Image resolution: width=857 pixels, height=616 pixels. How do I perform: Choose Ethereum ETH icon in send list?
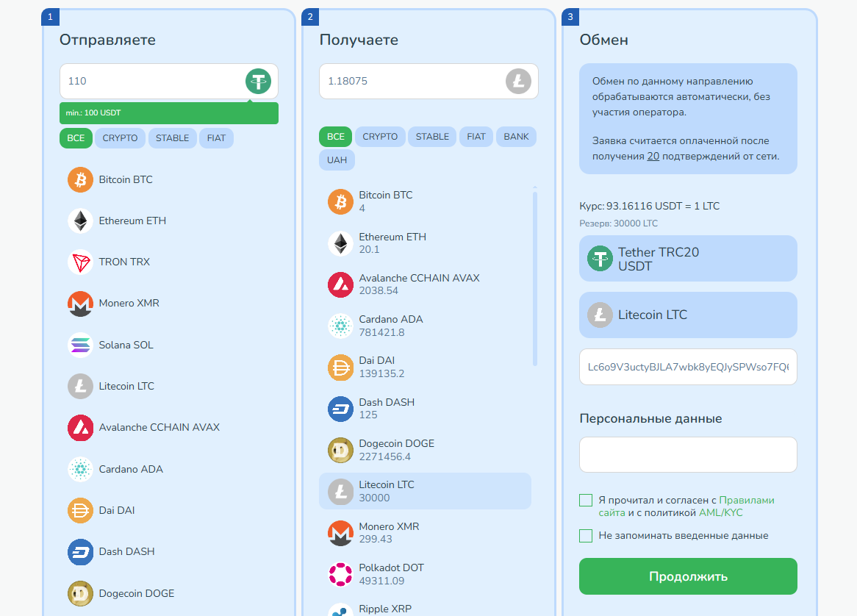click(x=80, y=221)
